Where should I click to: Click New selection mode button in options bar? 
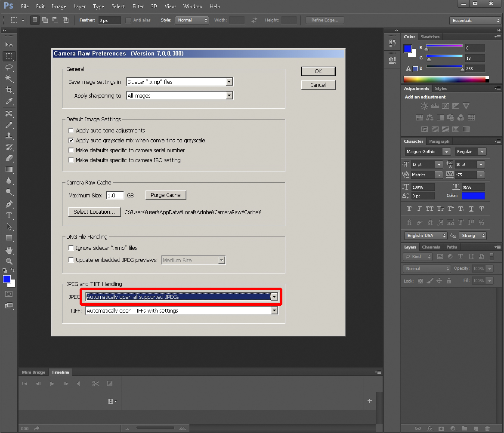click(x=35, y=20)
